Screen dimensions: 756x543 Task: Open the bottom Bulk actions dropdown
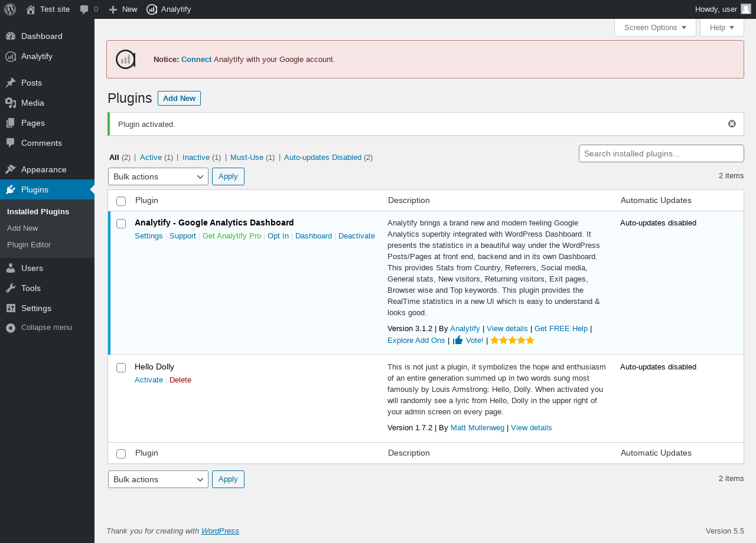tap(158, 479)
